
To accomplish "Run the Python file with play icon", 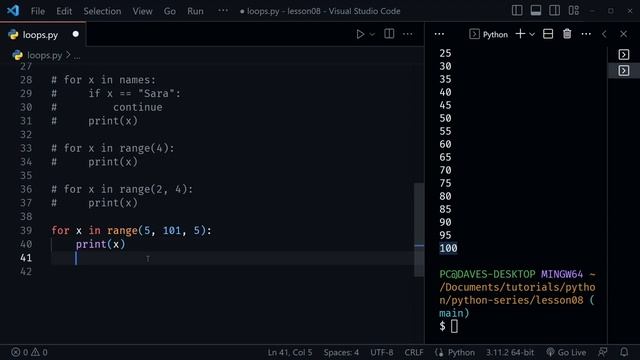I will 360,34.
